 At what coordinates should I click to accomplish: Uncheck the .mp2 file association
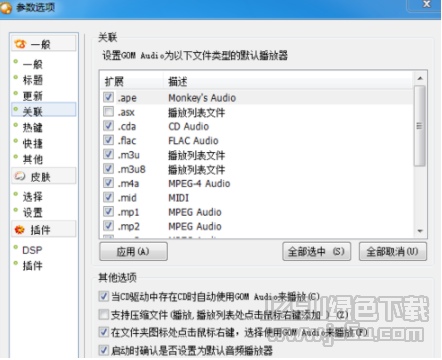[108, 226]
